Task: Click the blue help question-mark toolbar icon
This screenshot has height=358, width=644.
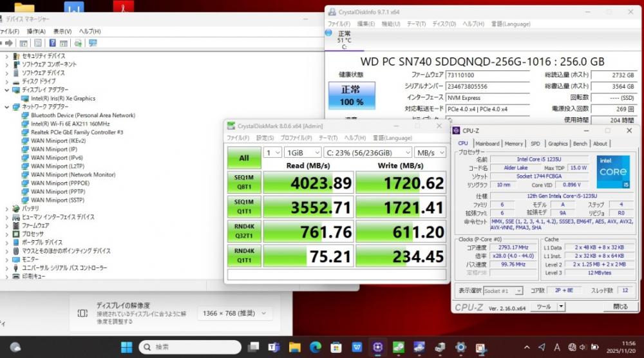Action: [x=53, y=43]
